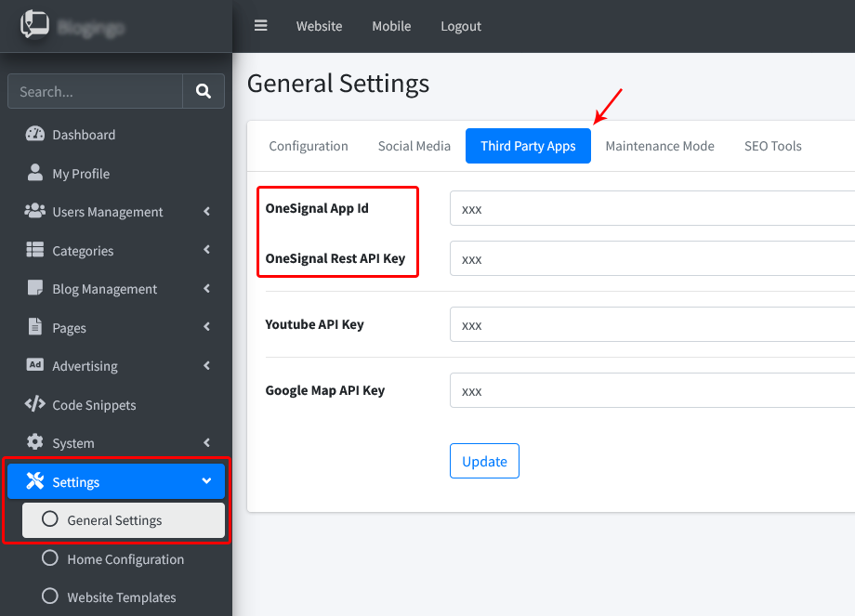Click the Logout link

(461, 26)
